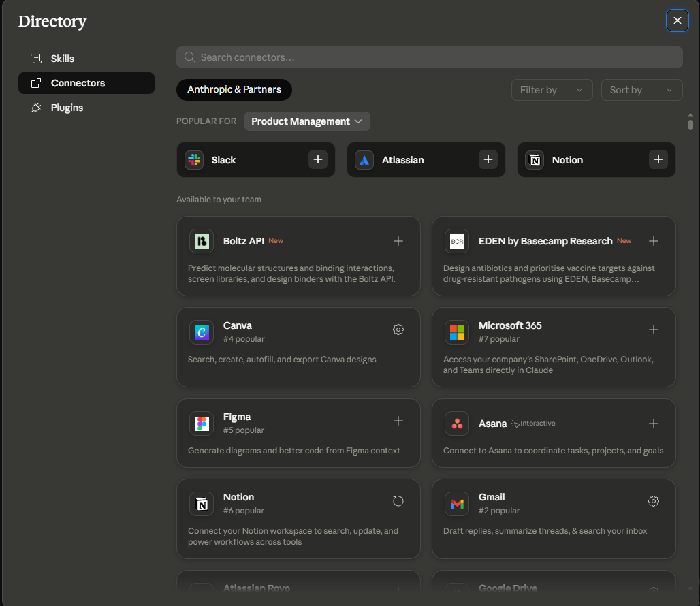Click the Interactive badge on Asana

(533, 423)
